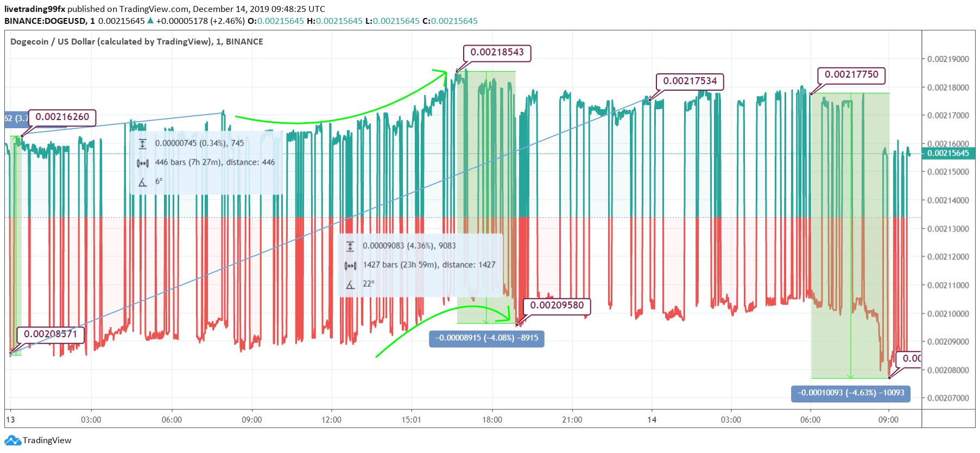Viewport: 980px width, 453px height.
Task: Click the 1427 bars (23h 59m) info text
Action: [429, 265]
